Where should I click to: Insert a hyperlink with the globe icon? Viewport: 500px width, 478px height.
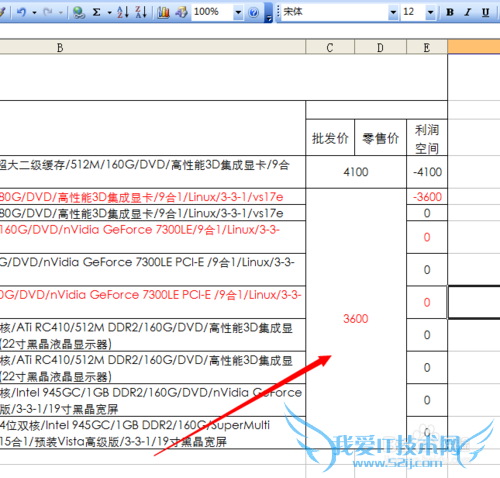pos(79,13)
